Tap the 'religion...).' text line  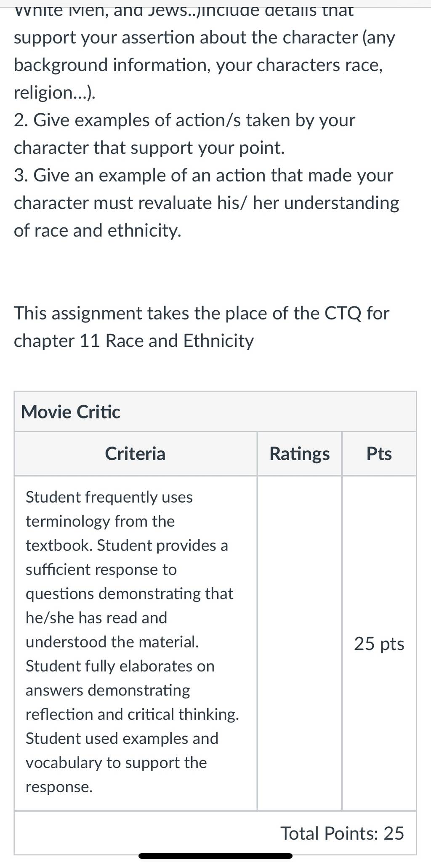click(x=55, y=93)
